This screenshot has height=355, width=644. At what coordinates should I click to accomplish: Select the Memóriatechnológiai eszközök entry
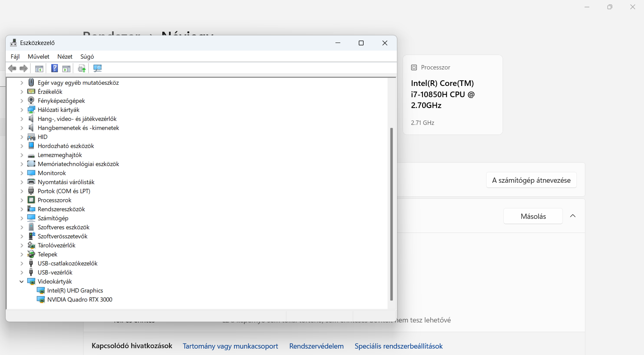point(78,164)
